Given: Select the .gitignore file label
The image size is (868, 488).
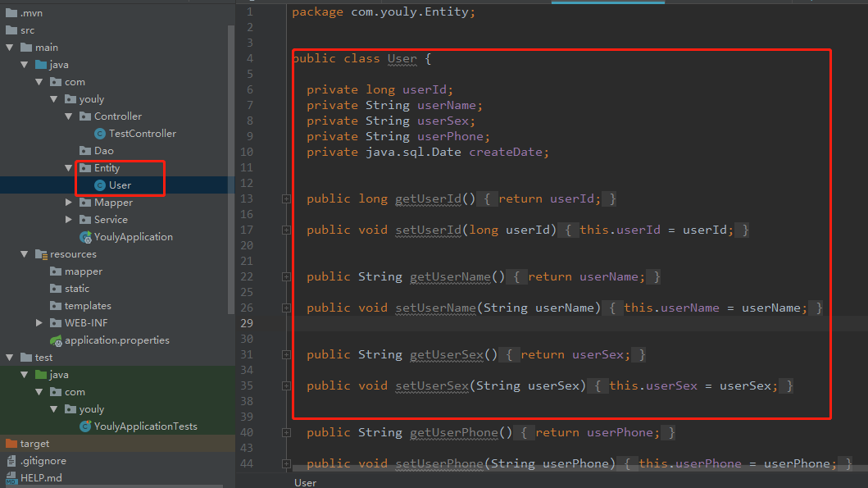Looking at the screenshot, I should (43, 461).
